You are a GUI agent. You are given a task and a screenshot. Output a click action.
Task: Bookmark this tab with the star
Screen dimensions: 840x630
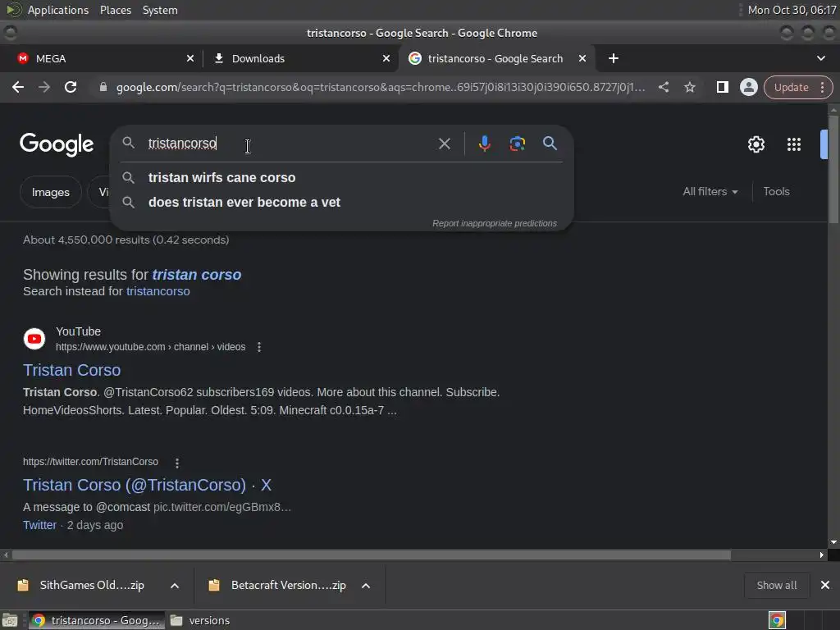pyautogui.click(x=689, y=87)
